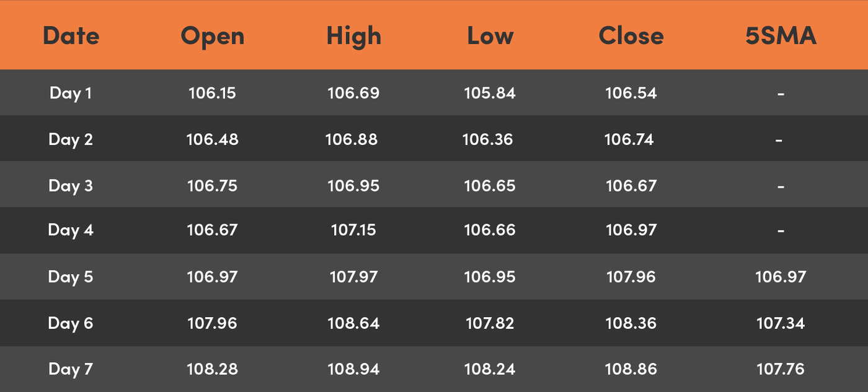Select the Low column header
868x392 pixels.
pyautogui.click(x=490, y=36)
